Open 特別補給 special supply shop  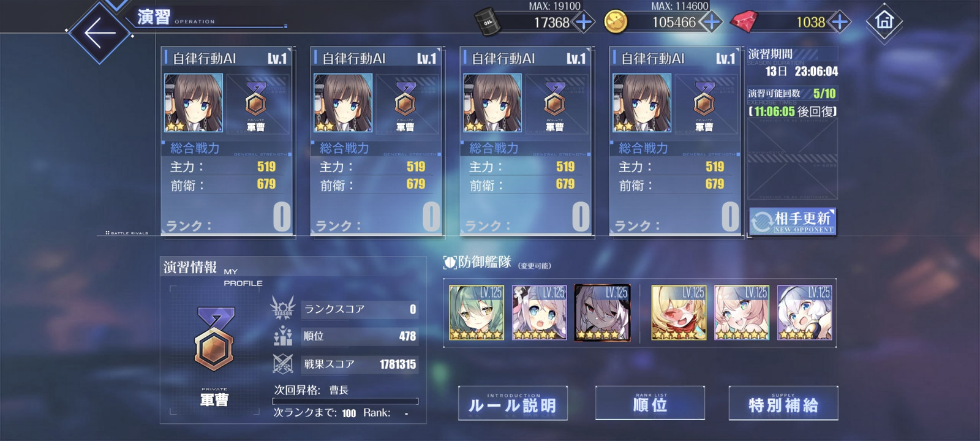[783, 403]
